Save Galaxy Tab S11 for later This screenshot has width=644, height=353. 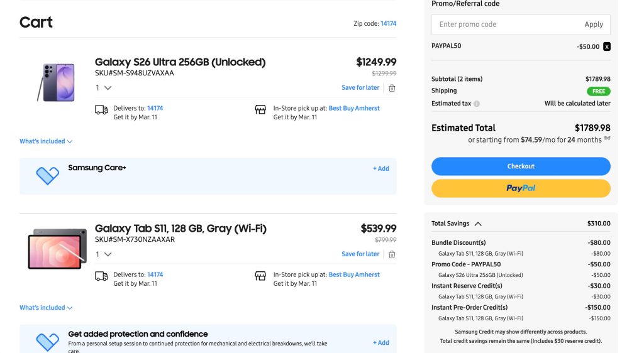[360, 254]
